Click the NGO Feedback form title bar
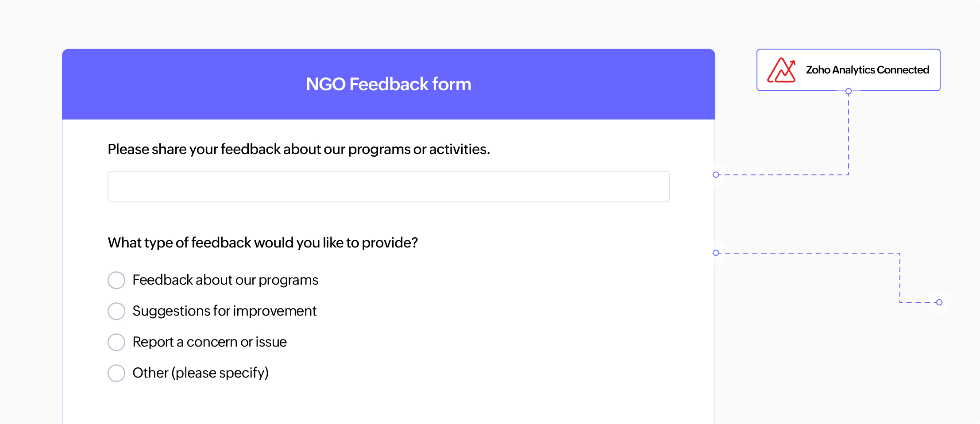The width and height of the screenshot is (980, 424). [388, 84]
